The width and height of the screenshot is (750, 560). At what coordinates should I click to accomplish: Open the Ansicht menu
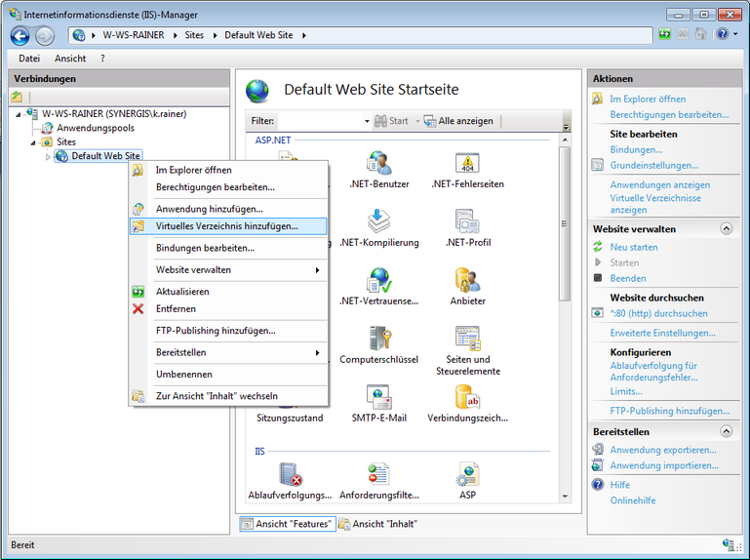[70, 59]
